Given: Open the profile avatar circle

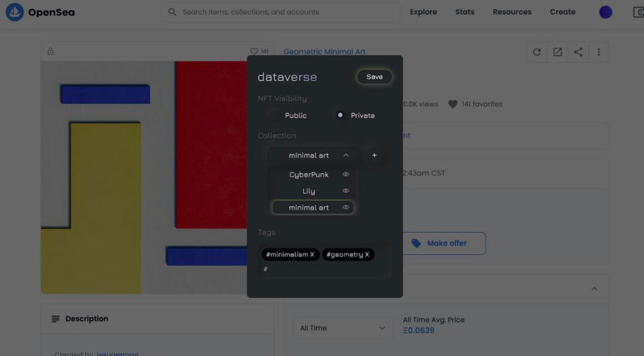Looking at the screenshot, I should (x=606, y=12).
